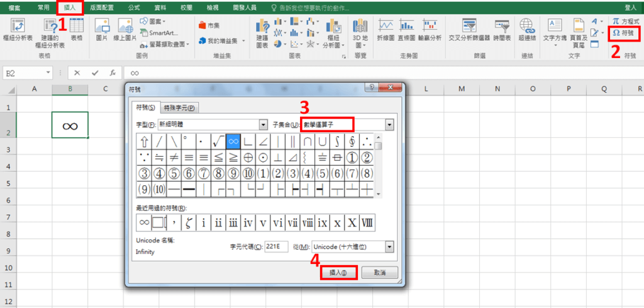The image size is (644, 308).
Task: Open the Formulas (公式) ribbon tab
Action: coord(133,8)
